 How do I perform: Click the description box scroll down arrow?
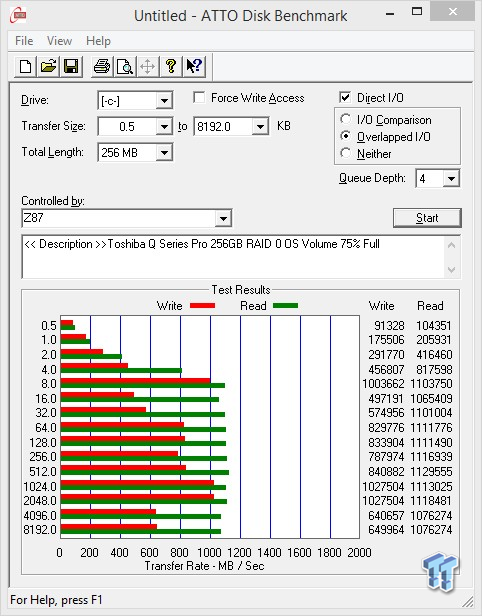coord(451,270)
